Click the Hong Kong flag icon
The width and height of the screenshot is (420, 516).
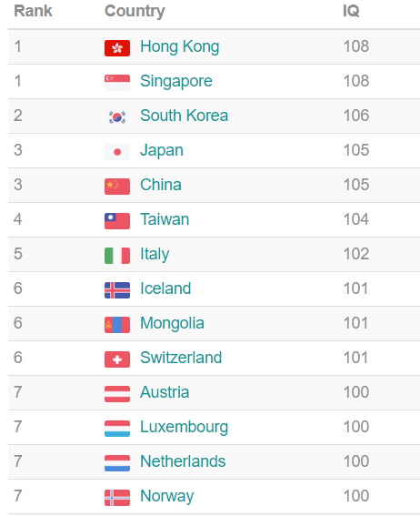[117, 48]
